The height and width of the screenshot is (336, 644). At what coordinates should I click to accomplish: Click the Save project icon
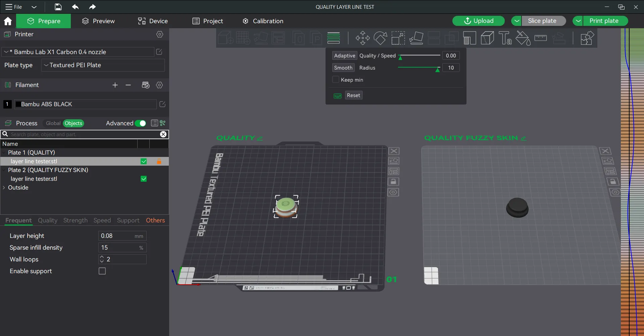pyautogui.click(x=58, y=7)
